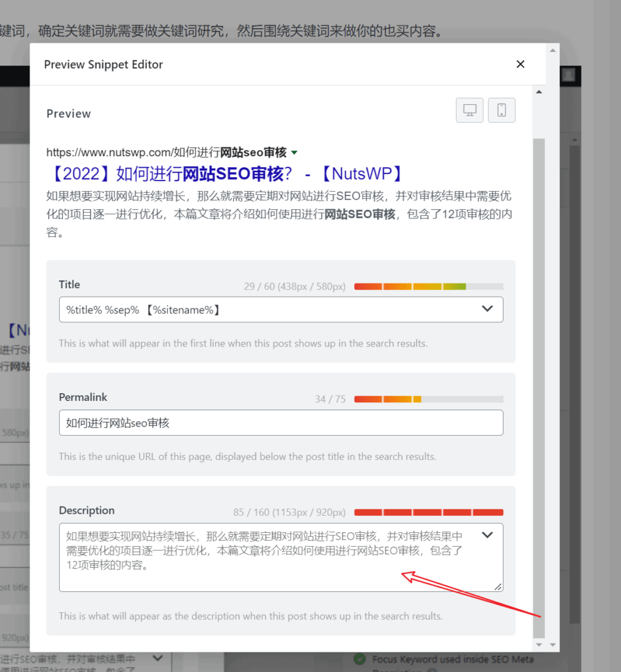Expand the Description variables dropdown chevron
Image resolution: width=621 pixels, height=672 pixels.
pos(487,535)
